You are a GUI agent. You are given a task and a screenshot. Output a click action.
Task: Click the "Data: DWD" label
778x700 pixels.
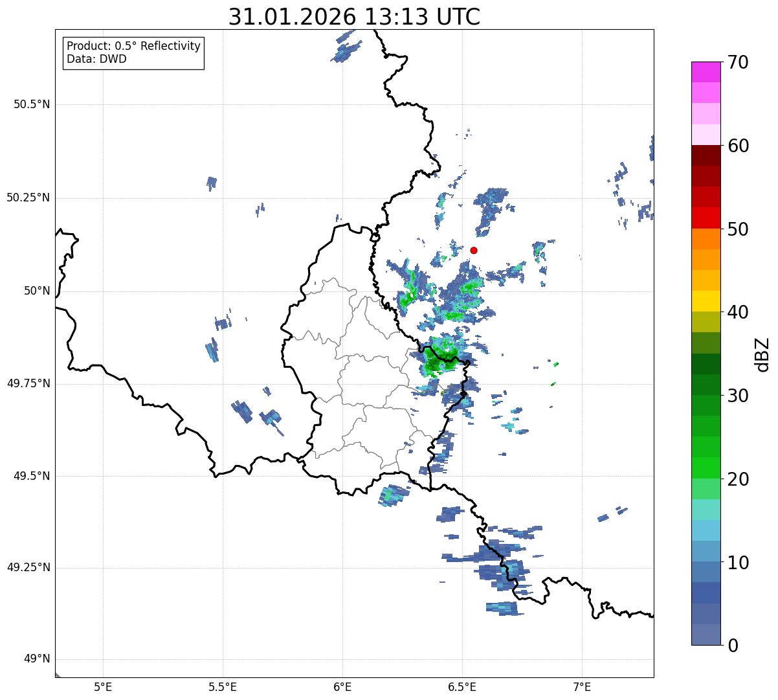[x=96, y=59]
